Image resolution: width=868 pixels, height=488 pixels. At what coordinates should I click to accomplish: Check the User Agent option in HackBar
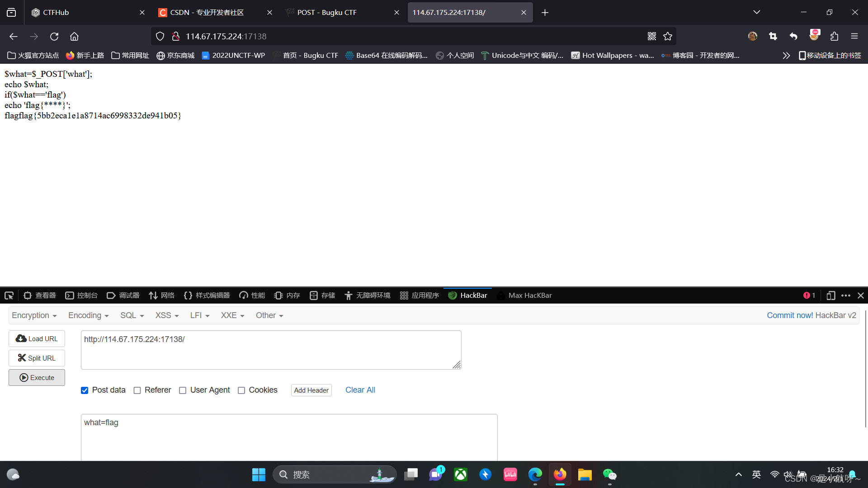point(183,390)
